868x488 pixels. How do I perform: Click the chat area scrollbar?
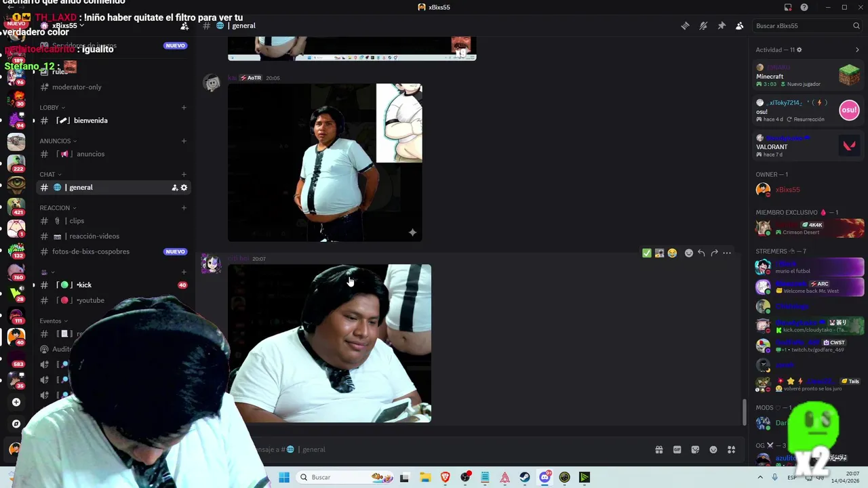[x=745, y=413]
